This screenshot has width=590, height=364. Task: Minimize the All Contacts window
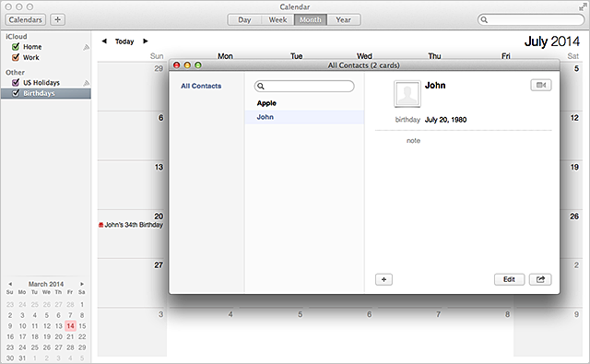187,65
